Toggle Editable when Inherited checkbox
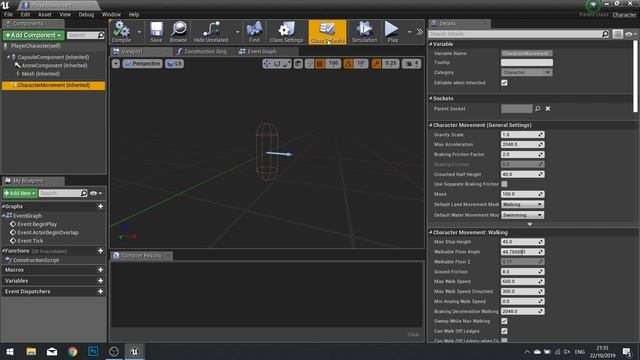The image size is (640, 360). (504, 83)
